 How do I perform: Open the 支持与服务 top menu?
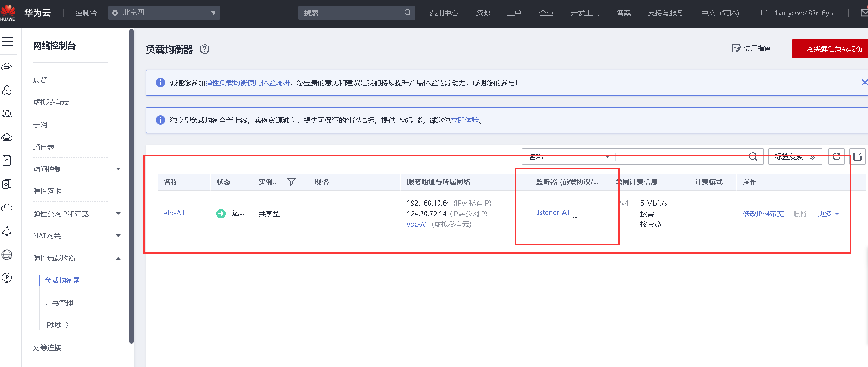coord(666,13)
